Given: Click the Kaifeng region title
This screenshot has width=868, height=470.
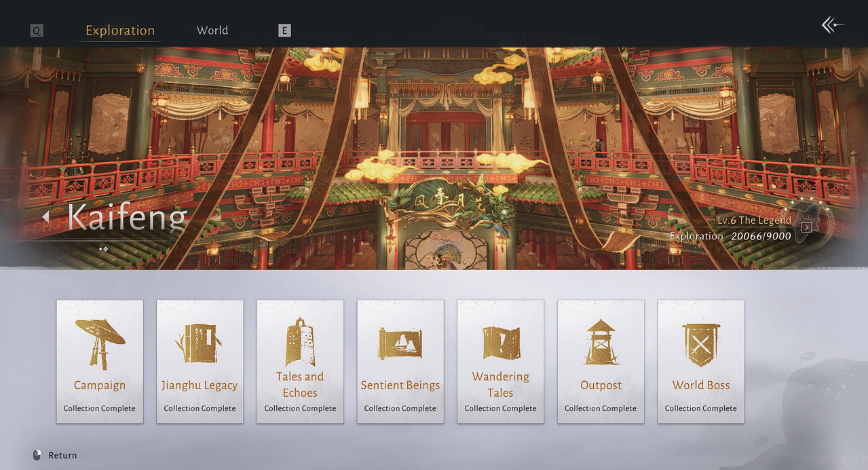Looking at the screenshot, I should point(127,218).
